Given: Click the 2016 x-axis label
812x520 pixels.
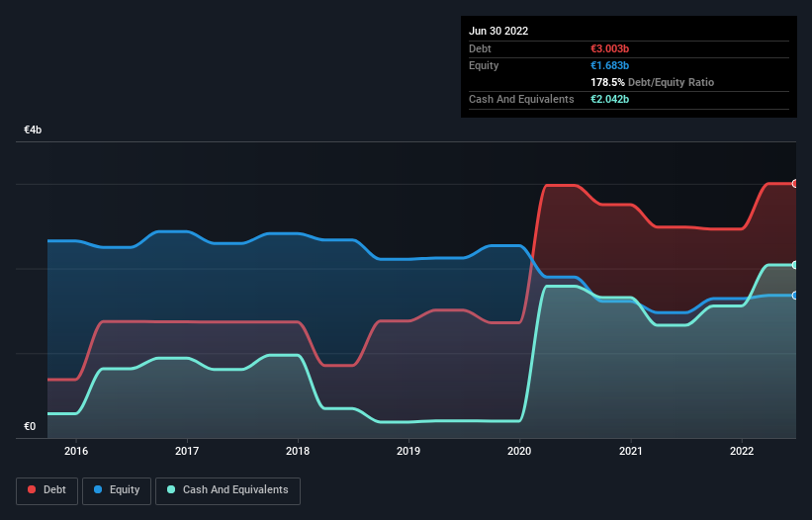Looking at the screenshot, I should point(76,451).
